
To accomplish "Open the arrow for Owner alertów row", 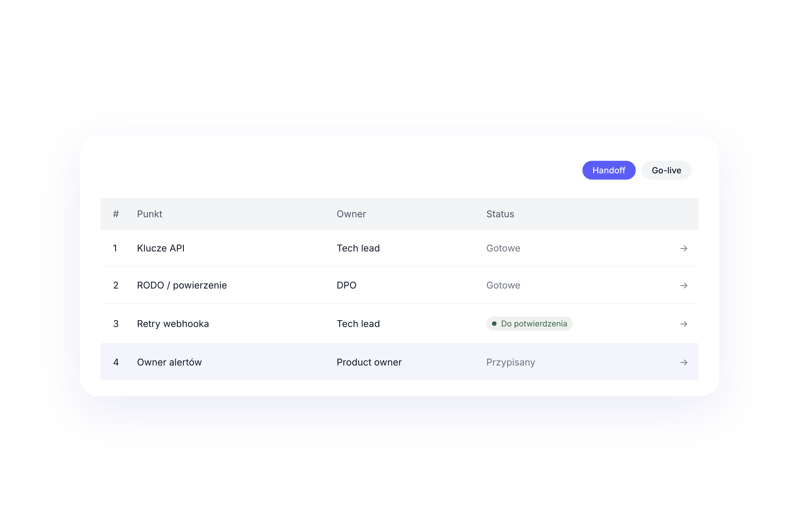I will [x=683, y=362].
